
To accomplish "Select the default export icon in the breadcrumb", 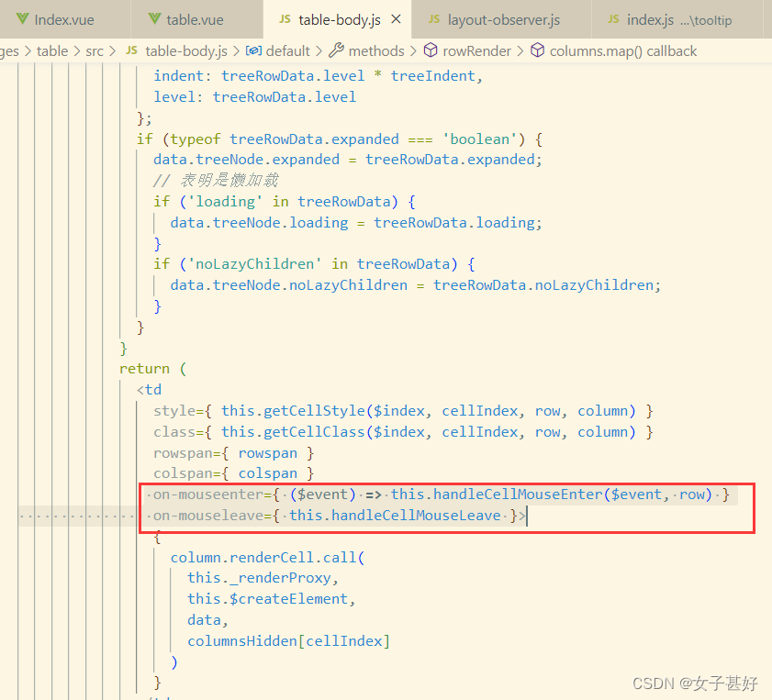I will click(x=252, y=51).
